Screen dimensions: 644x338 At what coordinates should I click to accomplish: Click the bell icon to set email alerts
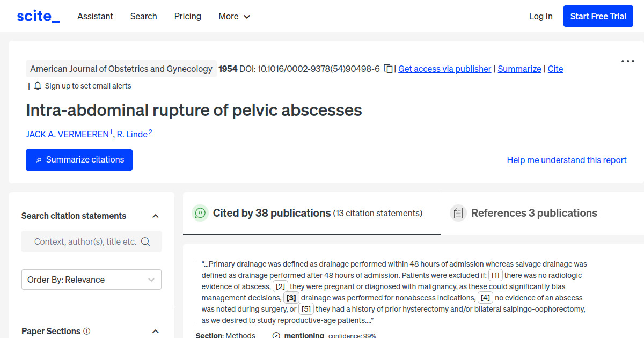36,85
